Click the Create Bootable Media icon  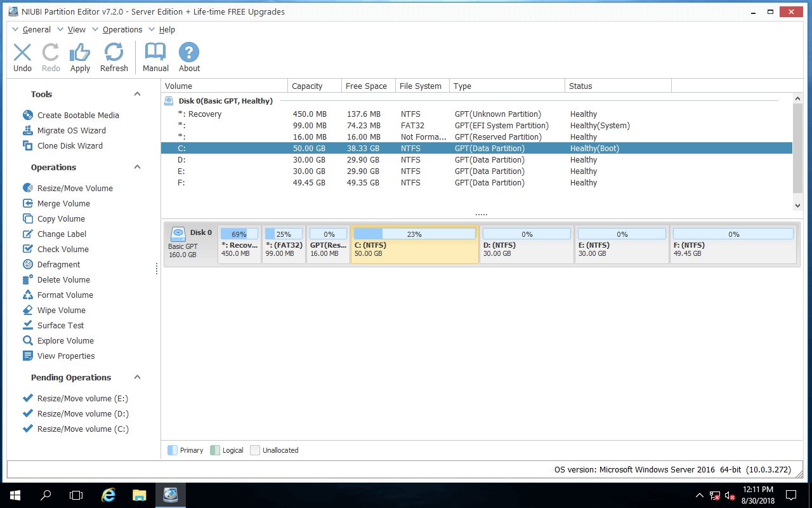tap(27, 115)
